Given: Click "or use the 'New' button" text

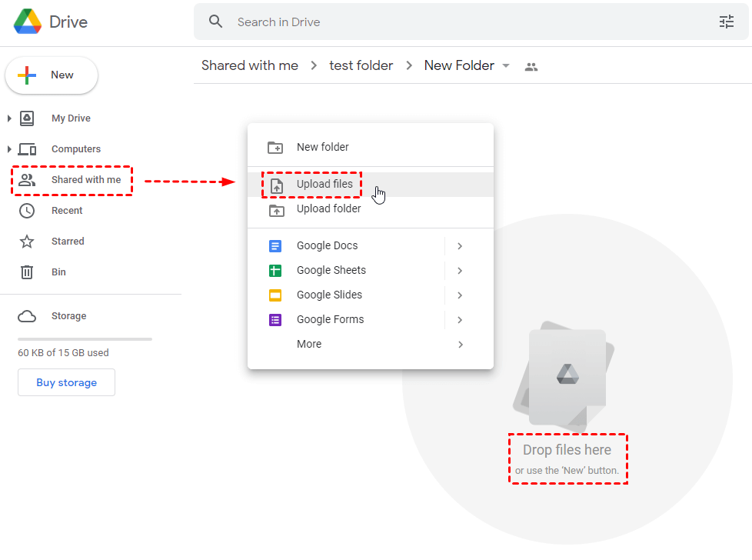Looking at the screenshot, I should [x=567, y=471].
